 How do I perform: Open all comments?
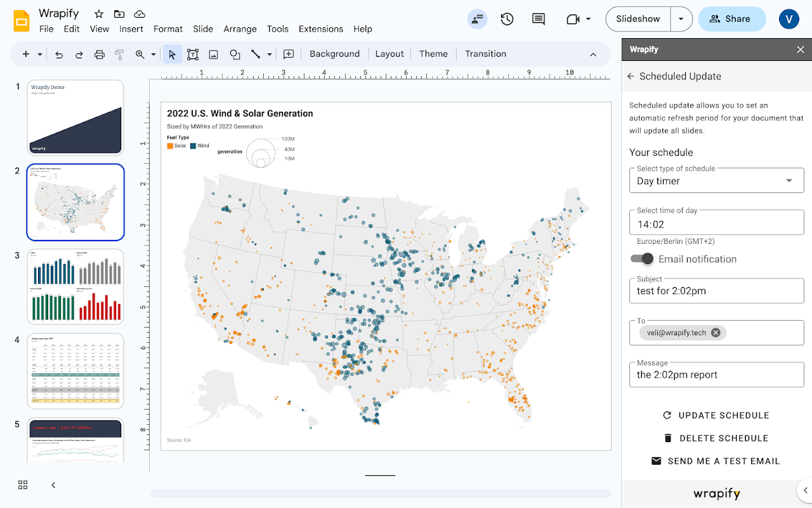[538, 19]
